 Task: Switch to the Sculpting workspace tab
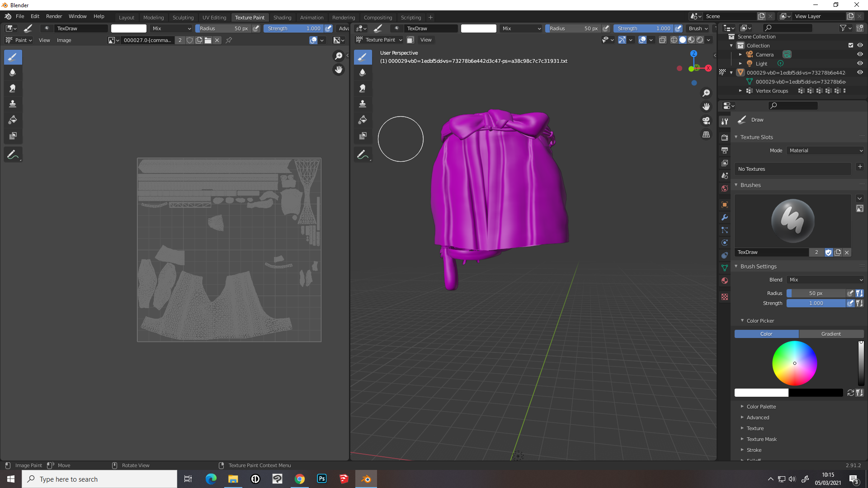183,18
